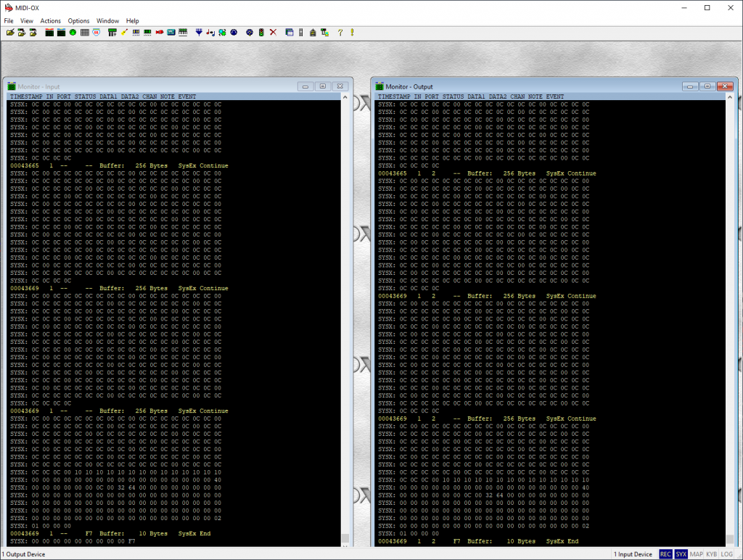This screenshot has width=743, height=560.
Task: Click the broom clear-monitor icon
Action: coord(125,33)
